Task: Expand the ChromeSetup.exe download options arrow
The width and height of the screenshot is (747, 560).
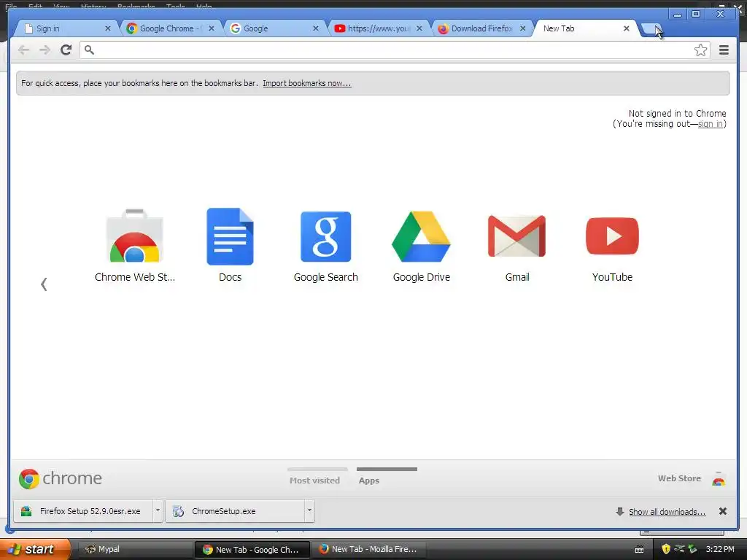Action: [309, 510]
